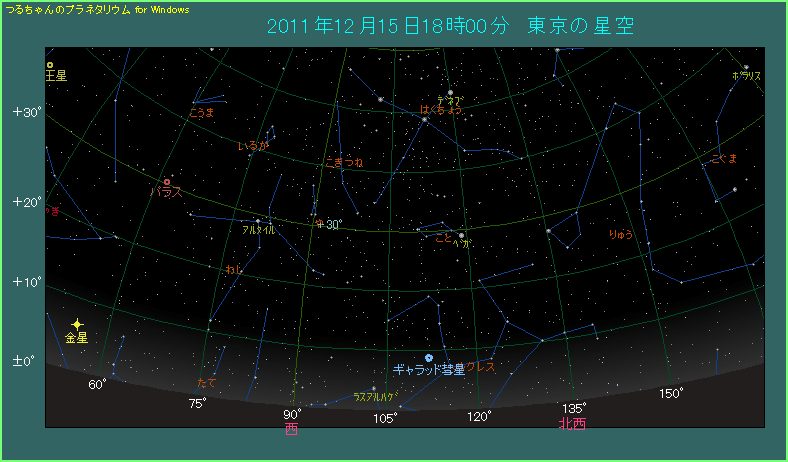788x462 pixels.
Task: Click the Polaris (ポラリス) star
Action: tap(746, 67)
